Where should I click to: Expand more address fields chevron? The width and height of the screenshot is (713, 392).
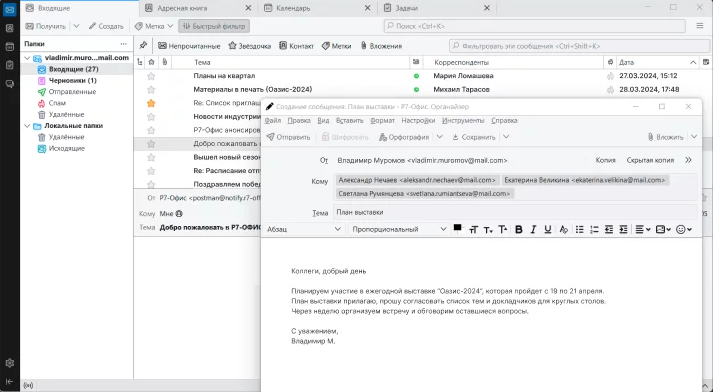[688, 160]
